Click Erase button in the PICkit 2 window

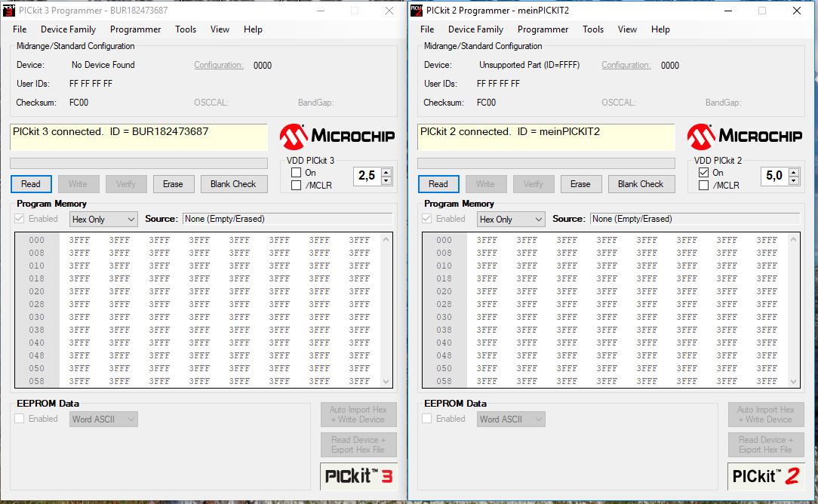tap(580, 183)
